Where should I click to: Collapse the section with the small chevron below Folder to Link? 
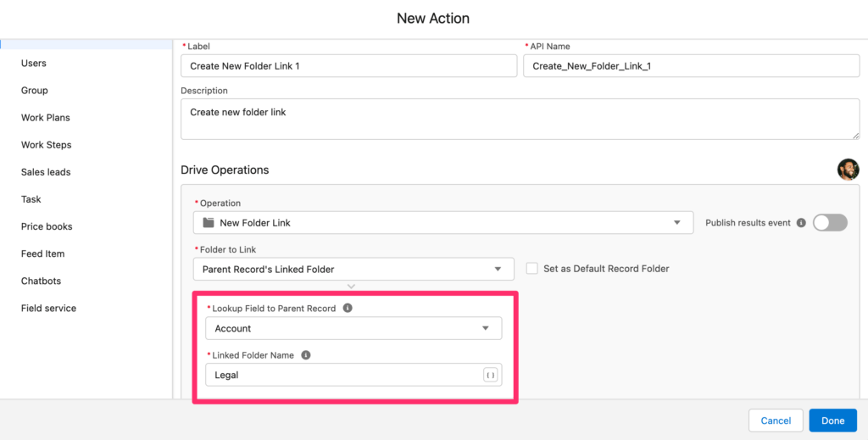pyautogui.click(x=351, y=287)
